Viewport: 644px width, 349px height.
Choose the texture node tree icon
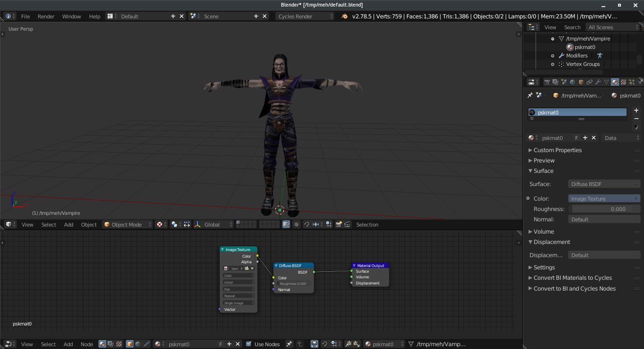119,344
